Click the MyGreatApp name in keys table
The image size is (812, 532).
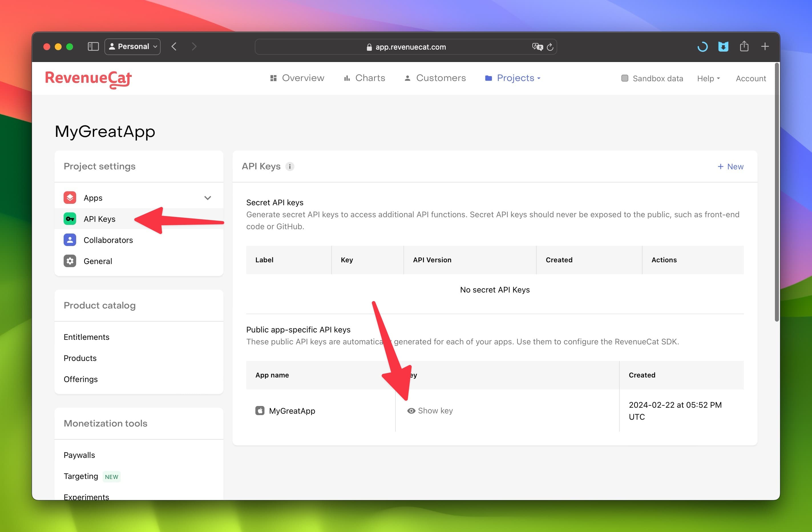pyautogui.click(x=292, y=411)
